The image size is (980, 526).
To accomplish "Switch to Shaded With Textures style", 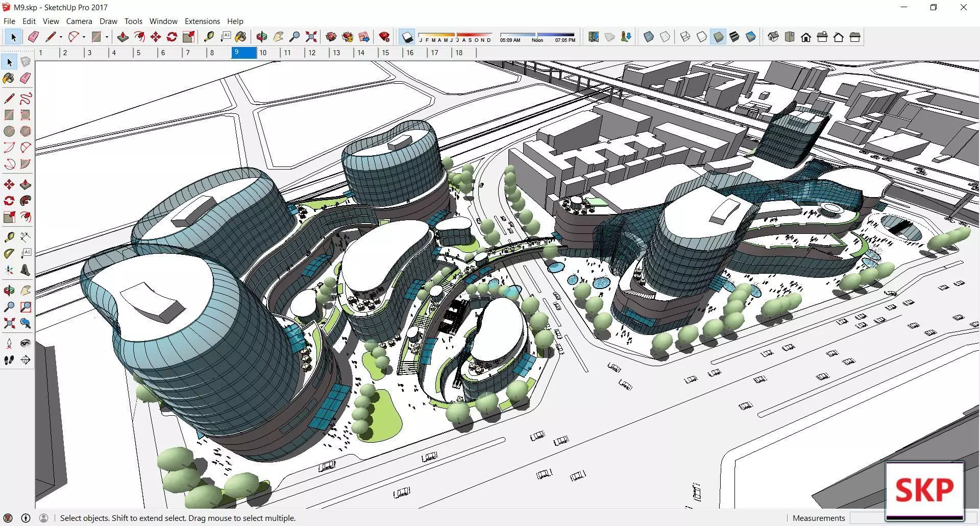I will [734, 37].
